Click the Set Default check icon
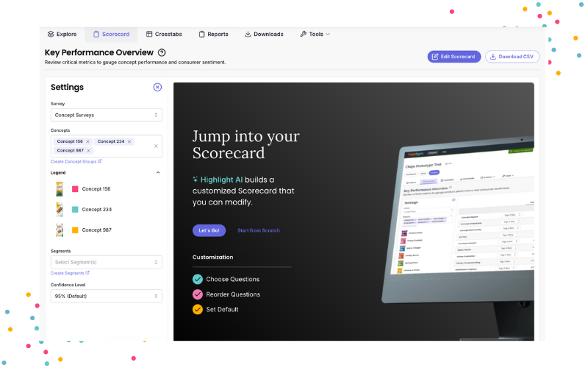Viewport: 588px width, 368px height. [198, 309]
